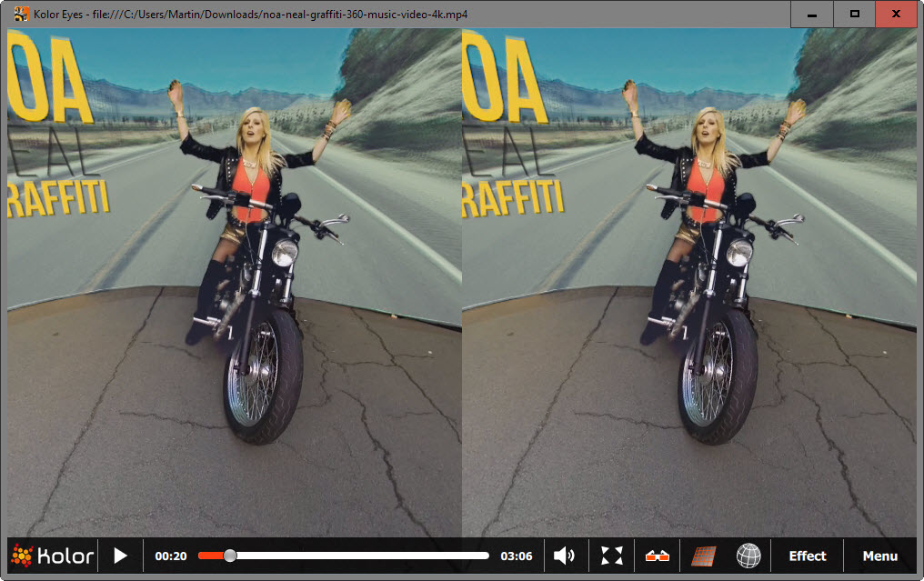Click the window title file path text
Viewport: 924px width, 581px height.
coord(280,15)
